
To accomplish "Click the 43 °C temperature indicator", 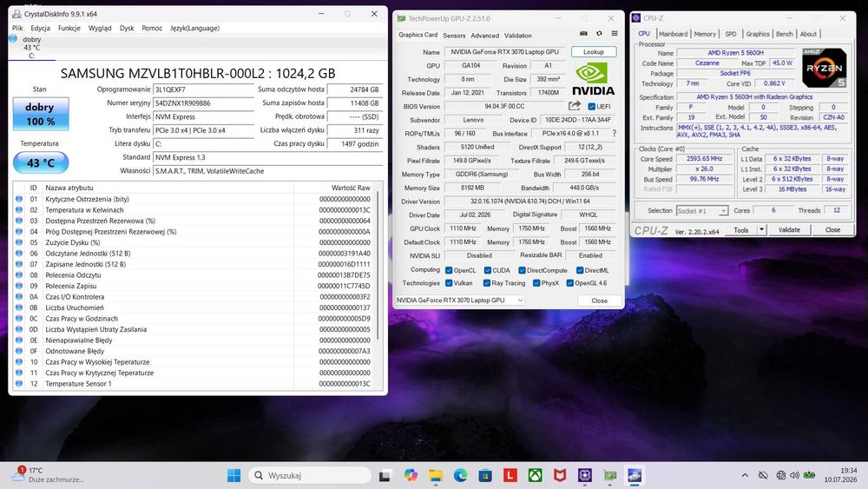I will click(x=41, y=162).
